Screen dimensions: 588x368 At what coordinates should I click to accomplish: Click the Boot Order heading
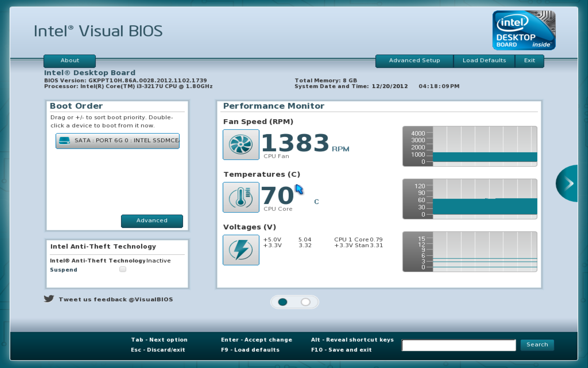(76, 106)
